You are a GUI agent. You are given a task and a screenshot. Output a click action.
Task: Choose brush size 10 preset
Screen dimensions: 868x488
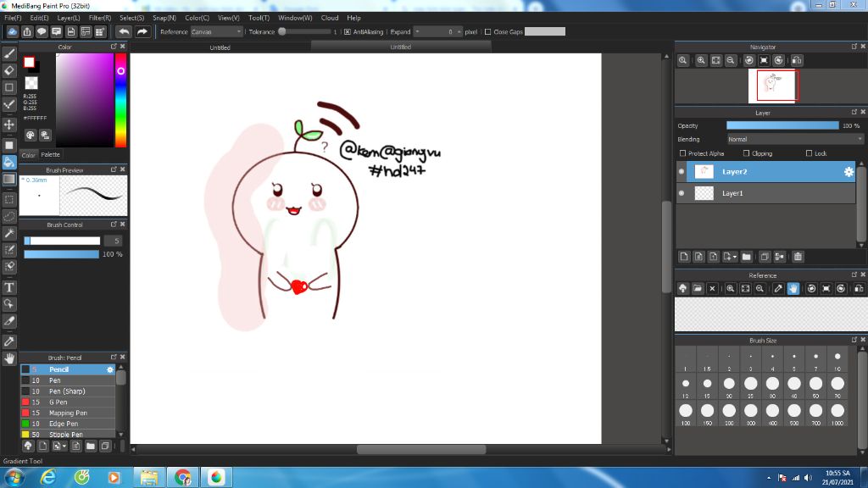[x=837, y=360]
